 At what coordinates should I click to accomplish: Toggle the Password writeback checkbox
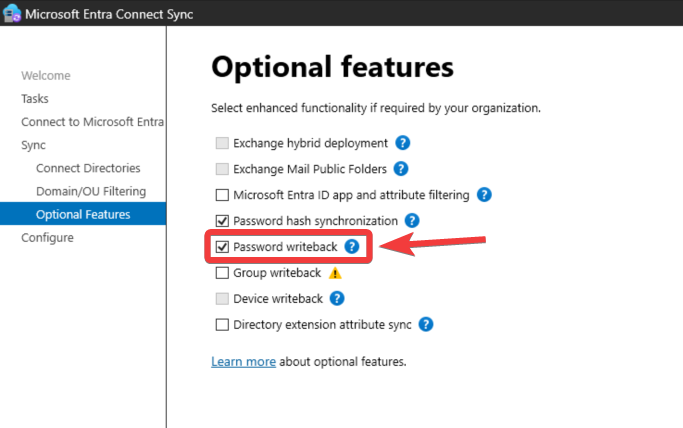(x=222, y=247)
